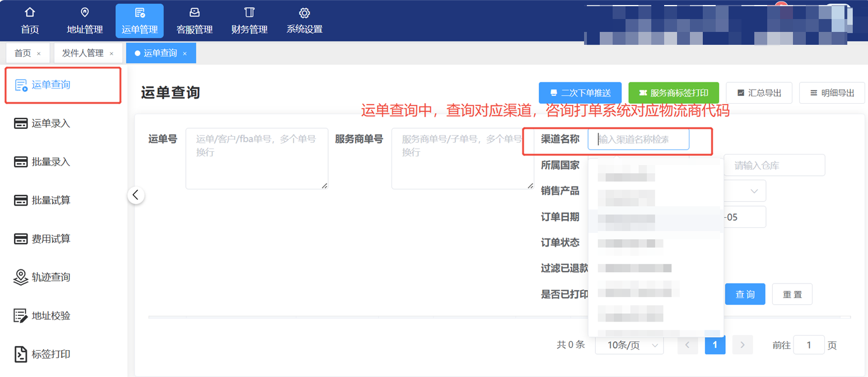Focus the 前往 page number input
This screenshot has height=377, width=868.
pyautogui.click(x=809, y=345)
